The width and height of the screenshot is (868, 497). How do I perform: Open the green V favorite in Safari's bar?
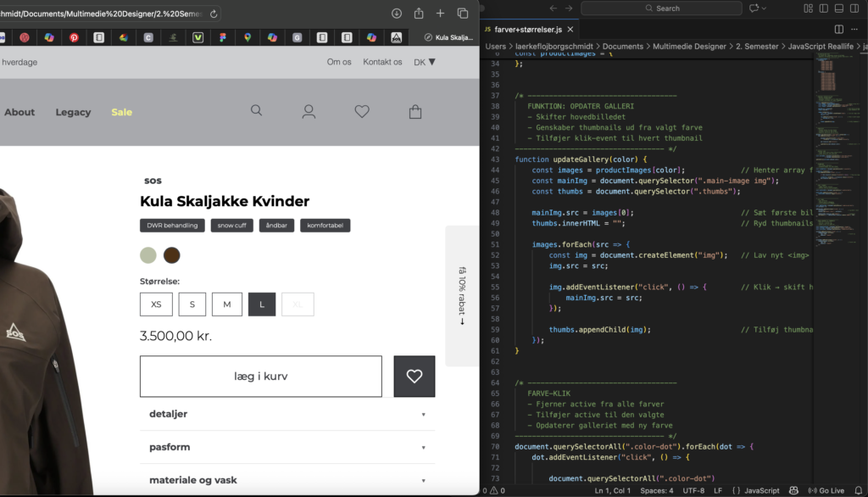click(x=198, y=37)
